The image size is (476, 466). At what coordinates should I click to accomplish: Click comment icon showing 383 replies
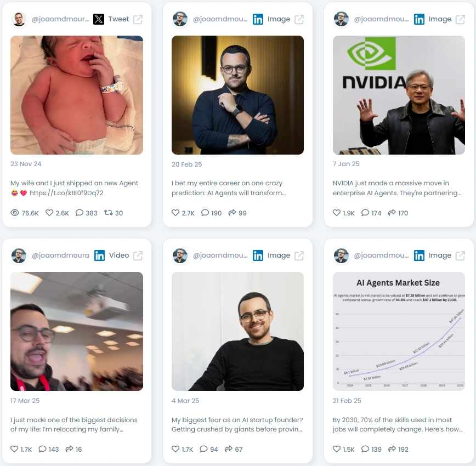coord(79,213)
